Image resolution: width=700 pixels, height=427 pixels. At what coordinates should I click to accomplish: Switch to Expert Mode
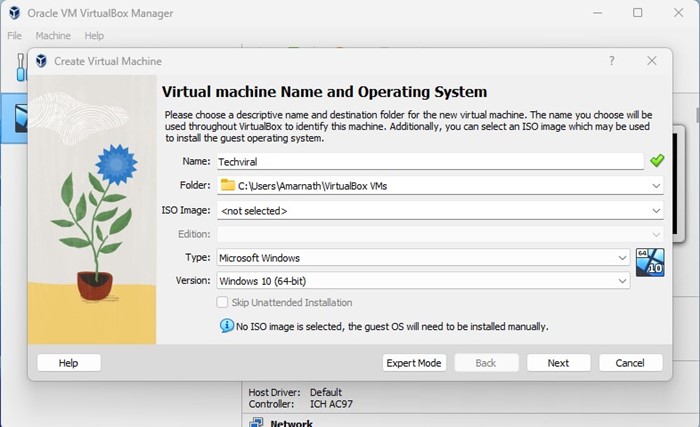coord(414,363)
